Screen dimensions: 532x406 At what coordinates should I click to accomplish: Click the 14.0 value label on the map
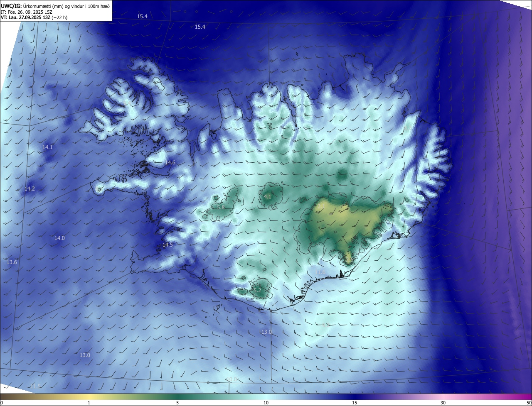point(59,238)
